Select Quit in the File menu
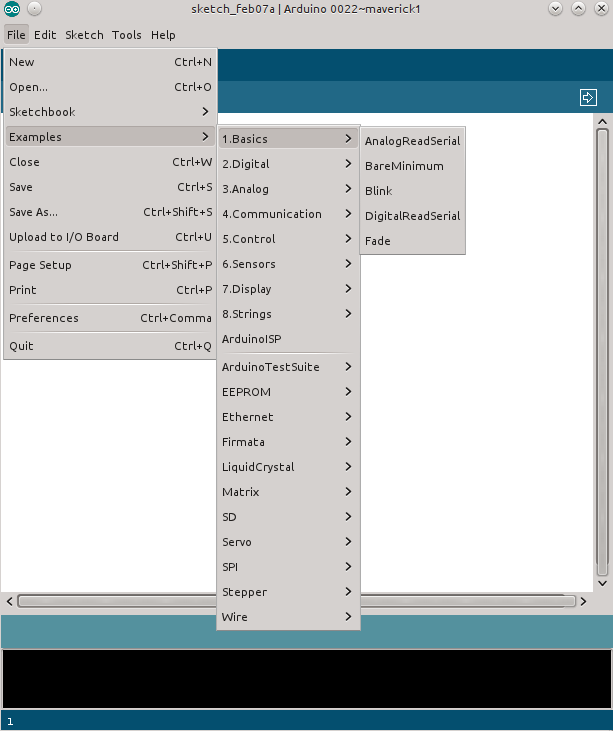Viewport: 613px width, 731px height. [x=110, y=346]
